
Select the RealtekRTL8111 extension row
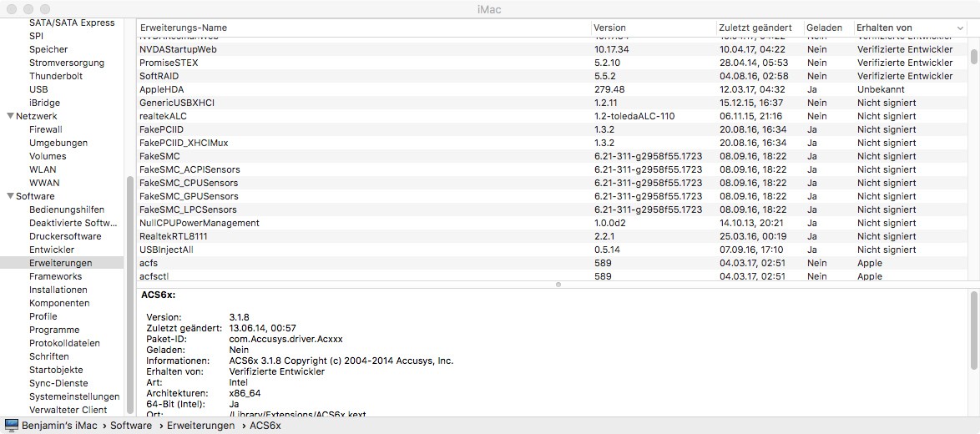[x=552, y=236]
